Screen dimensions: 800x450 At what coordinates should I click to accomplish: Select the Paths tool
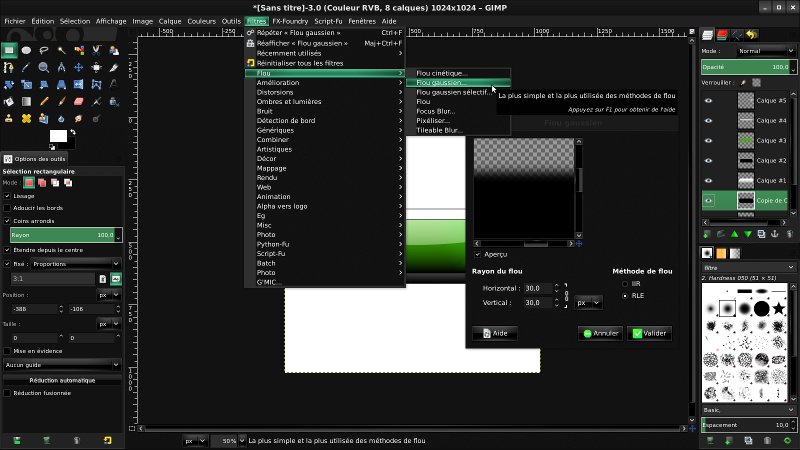point(9,67)
